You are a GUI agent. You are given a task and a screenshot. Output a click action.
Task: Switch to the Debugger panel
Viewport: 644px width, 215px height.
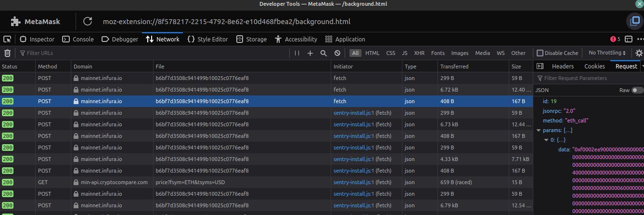click(x=120, y=39)
